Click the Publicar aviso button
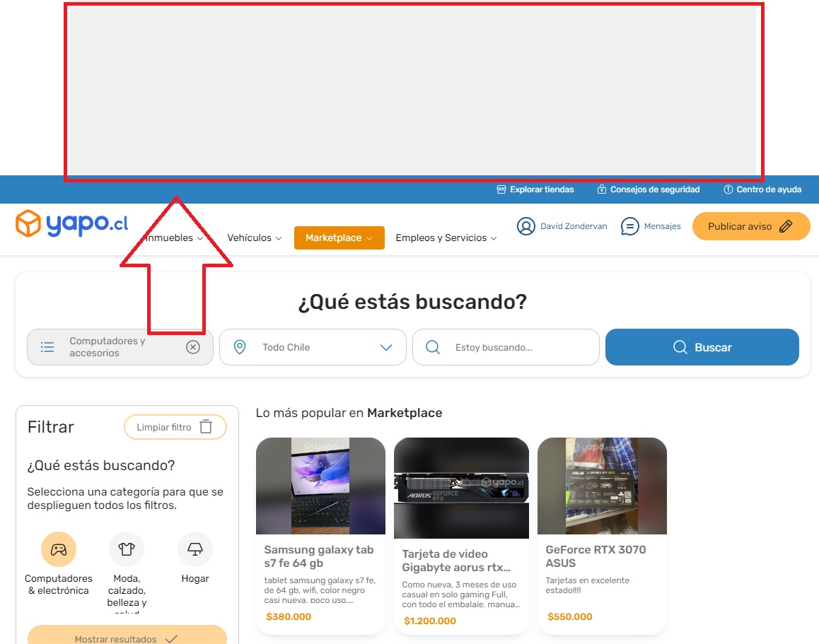819x644 pixels. (751, 226)
